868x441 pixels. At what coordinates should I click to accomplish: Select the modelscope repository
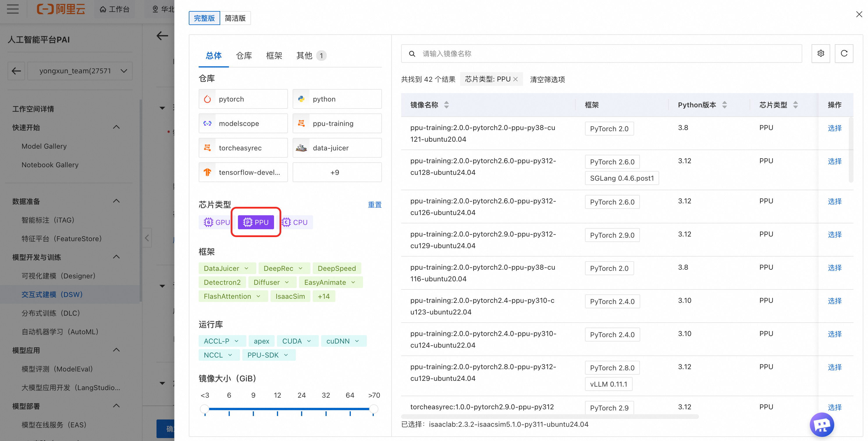pyautogui.click(x=243, y=124)
